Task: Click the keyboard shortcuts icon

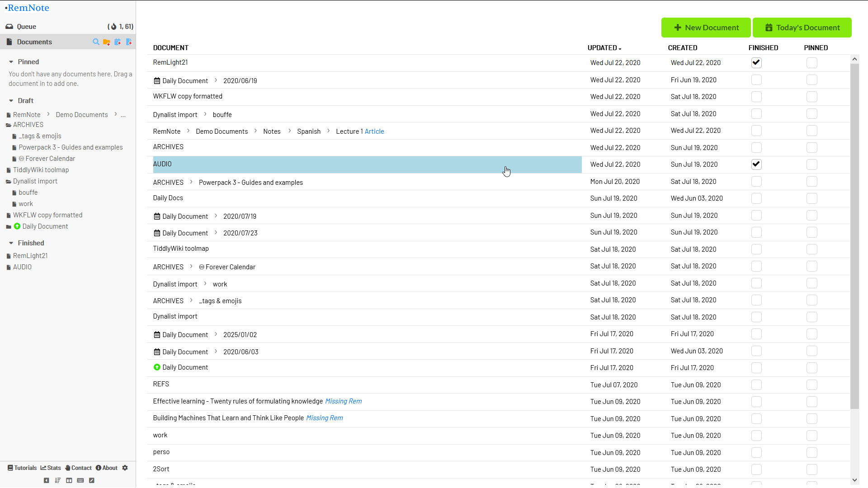Action: (x=80, y=480)
